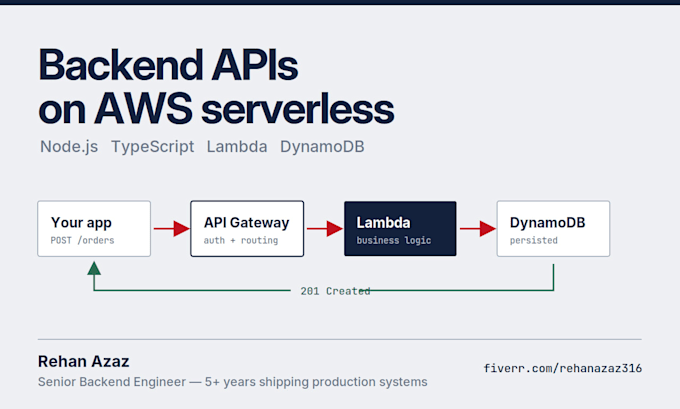Image resolution: width=680 pixels, height=409 pixels.
Task: Click the dark Lambda diagram box
Action: 400,229
